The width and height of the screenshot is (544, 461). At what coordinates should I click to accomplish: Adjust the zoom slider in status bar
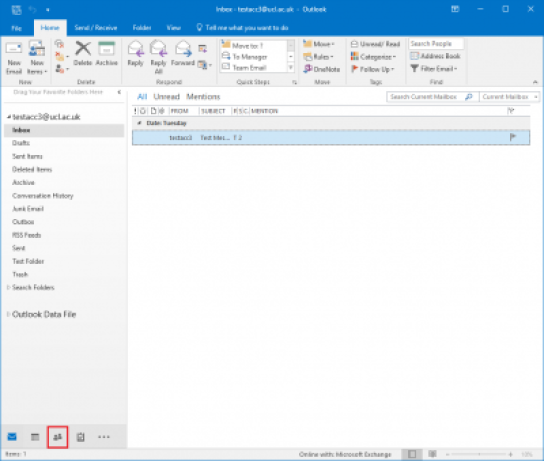tap(479, 454)
